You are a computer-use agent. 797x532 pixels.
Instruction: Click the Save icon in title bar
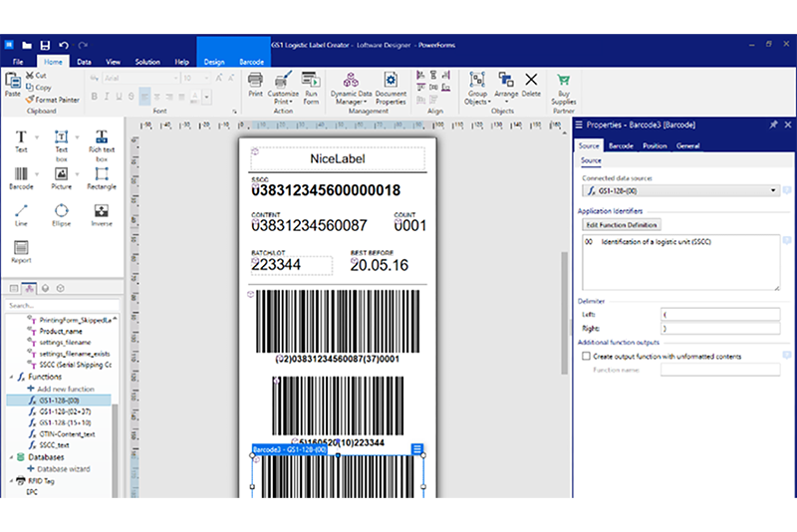45,45
